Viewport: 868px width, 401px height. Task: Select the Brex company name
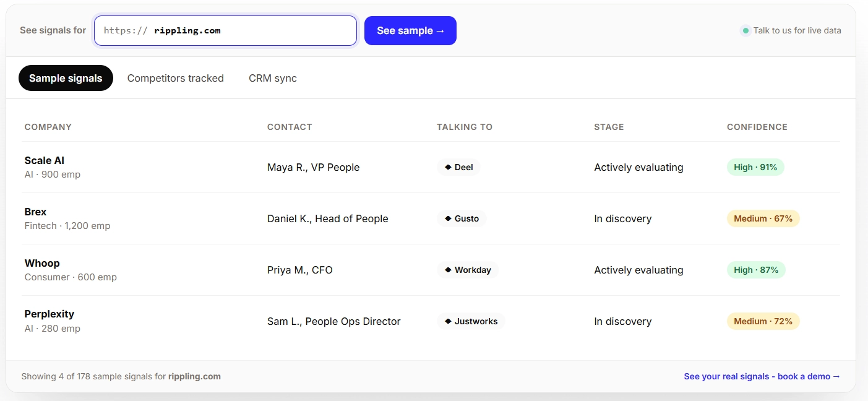(x=35, y=212)
